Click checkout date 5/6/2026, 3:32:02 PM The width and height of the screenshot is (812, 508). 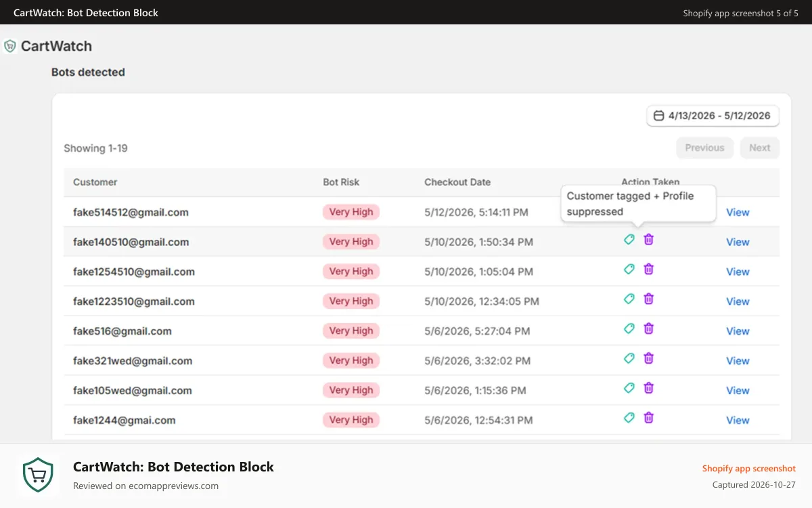(x=477, y=361)
